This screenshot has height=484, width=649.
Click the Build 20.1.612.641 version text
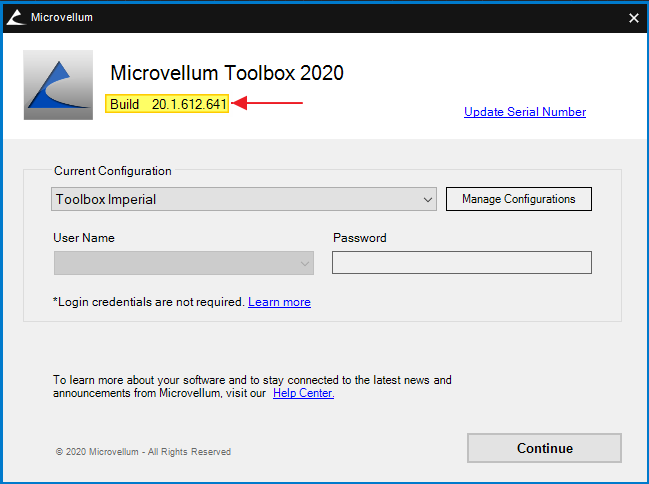pyautogui.click(x=167, y=104)
